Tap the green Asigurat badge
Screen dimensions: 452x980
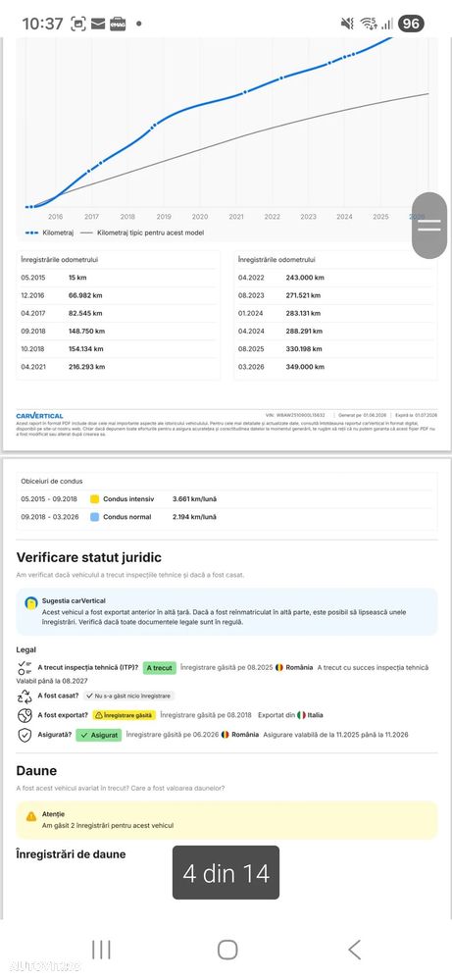(x=99, y=735)
